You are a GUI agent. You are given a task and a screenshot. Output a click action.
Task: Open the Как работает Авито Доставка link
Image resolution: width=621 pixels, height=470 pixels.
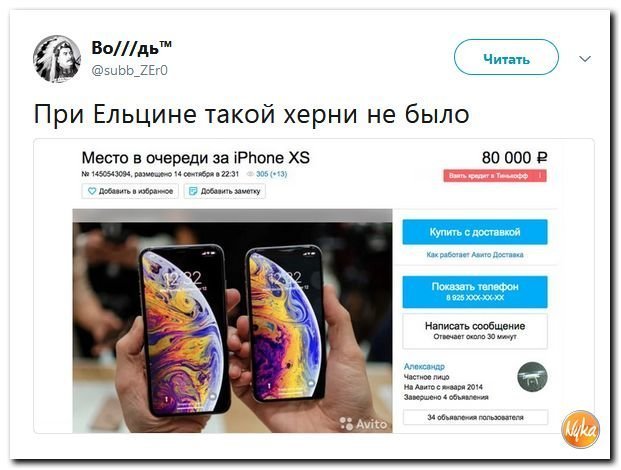click(475, 255)
